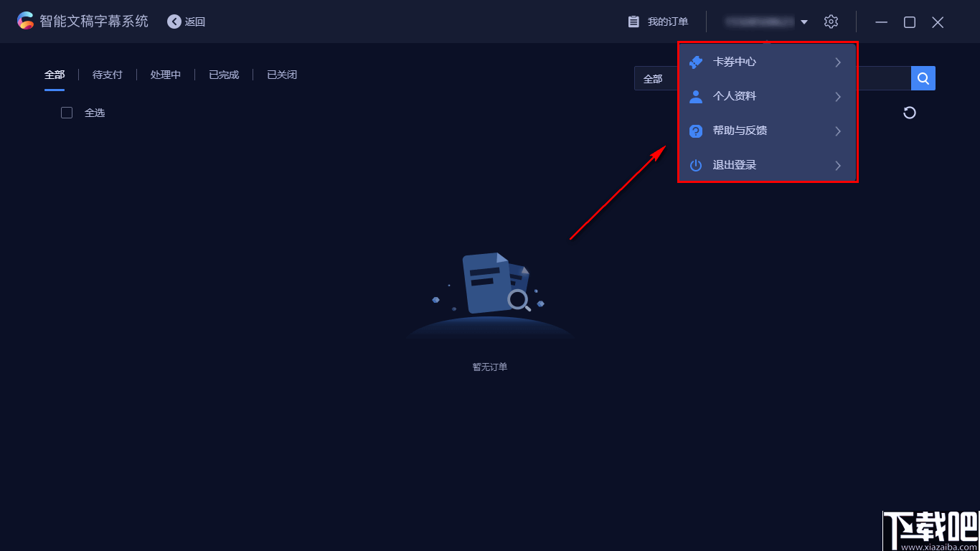Expand 个人资料 using its chevron
The height and width of the screenshot is (551, 980).
837,96
